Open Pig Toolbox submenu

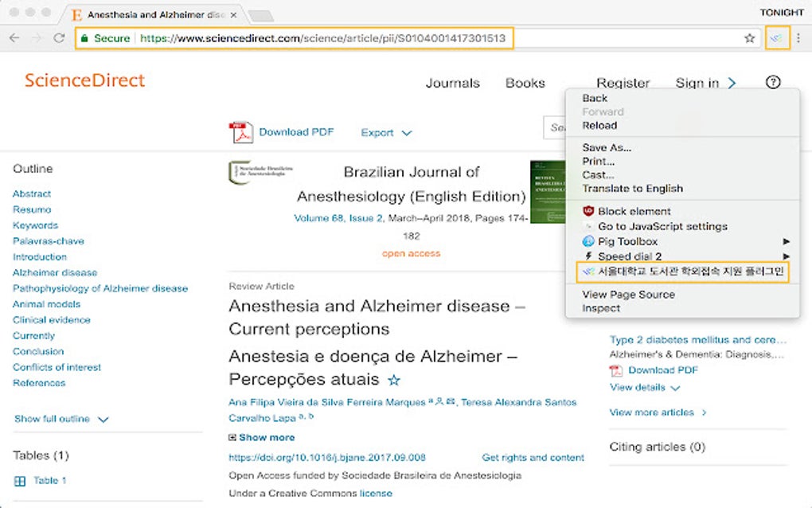pos(627,241)
